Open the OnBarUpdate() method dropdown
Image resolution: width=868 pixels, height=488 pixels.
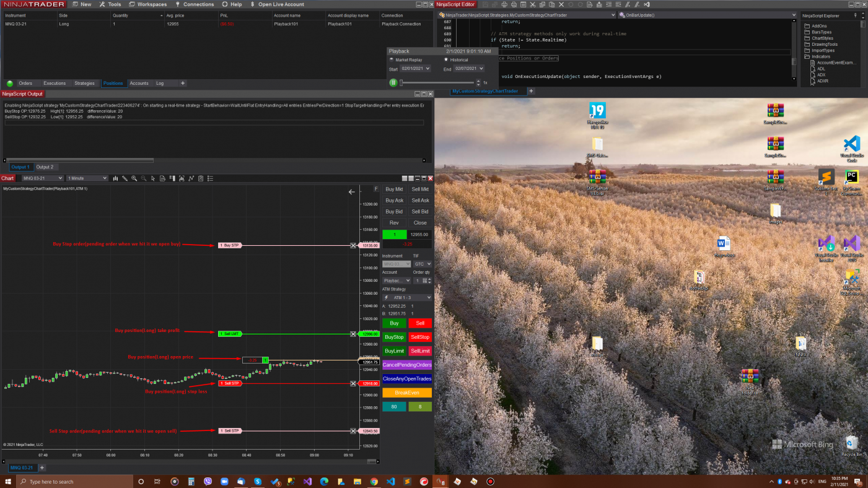[x=707, y=15]
